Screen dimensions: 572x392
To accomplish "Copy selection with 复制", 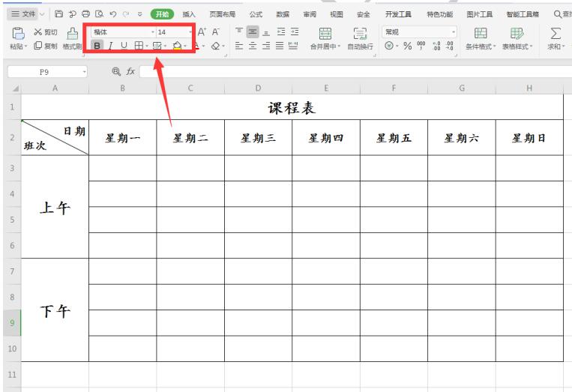I will 46,46.
